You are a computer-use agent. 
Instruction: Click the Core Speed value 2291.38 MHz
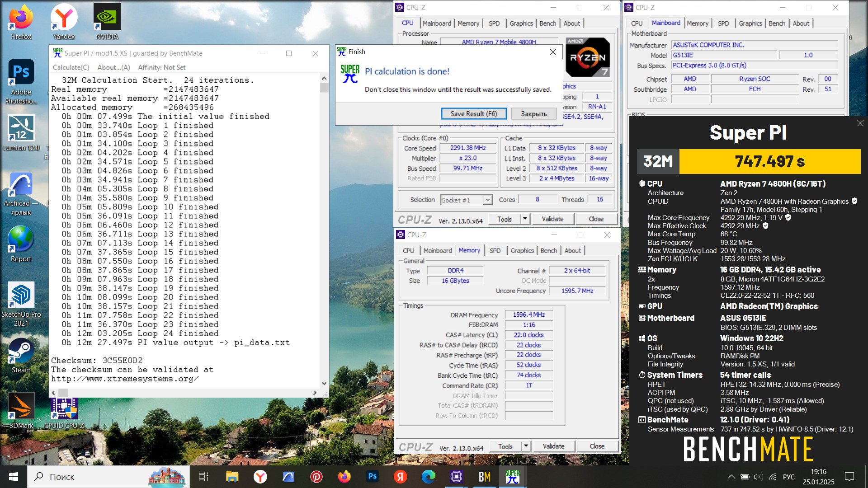[468, 148]
